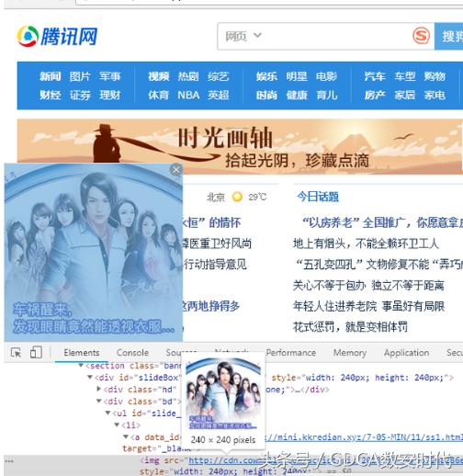Toggle the device toolbar icon
Screen dimensions: 463x476
(36, 352)
